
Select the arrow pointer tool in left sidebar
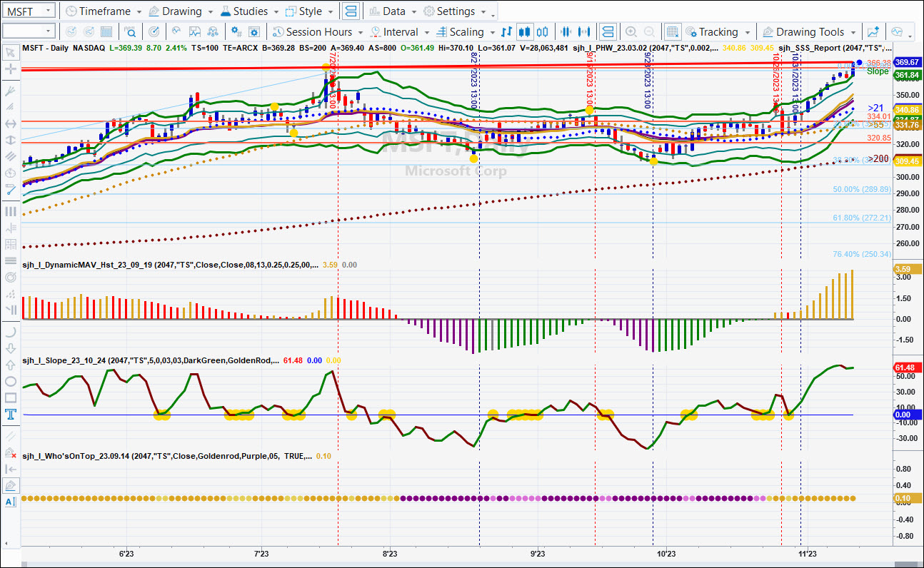click(11, 52)
